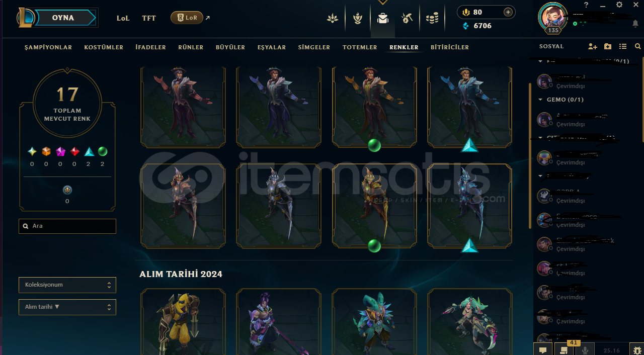Click the OYNA play button
Screen dimensions: 644x355
[x=63, y=18]
